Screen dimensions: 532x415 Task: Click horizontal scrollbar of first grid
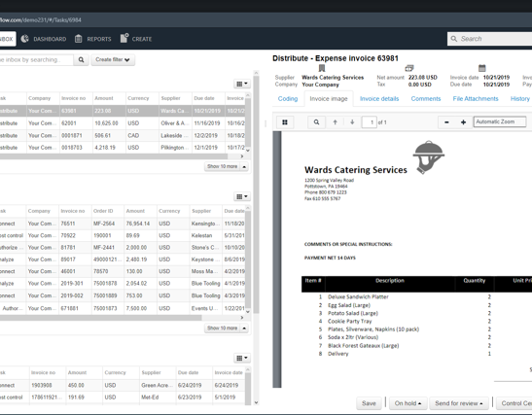click(x=114, y=156)
